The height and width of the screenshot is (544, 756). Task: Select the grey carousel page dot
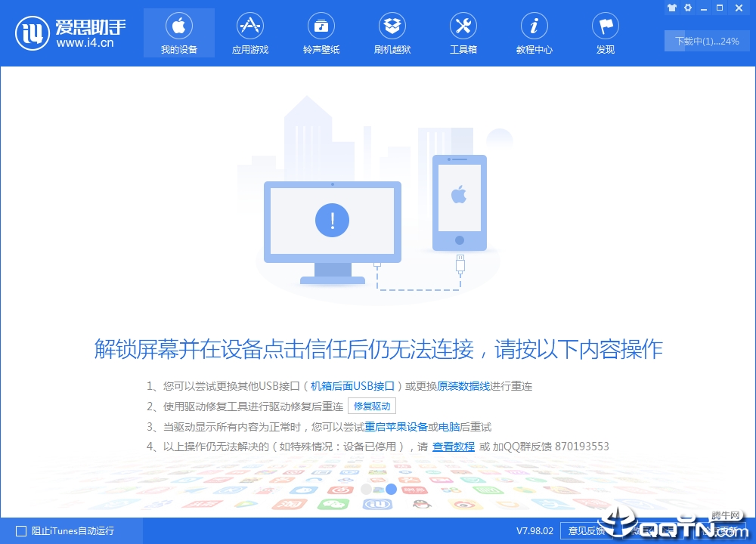[367, 489]
